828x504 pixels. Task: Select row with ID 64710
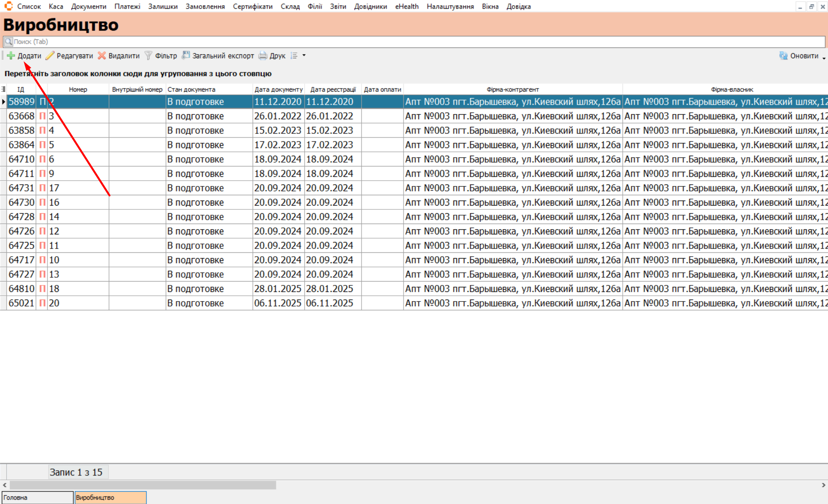[x=21, y=159]
